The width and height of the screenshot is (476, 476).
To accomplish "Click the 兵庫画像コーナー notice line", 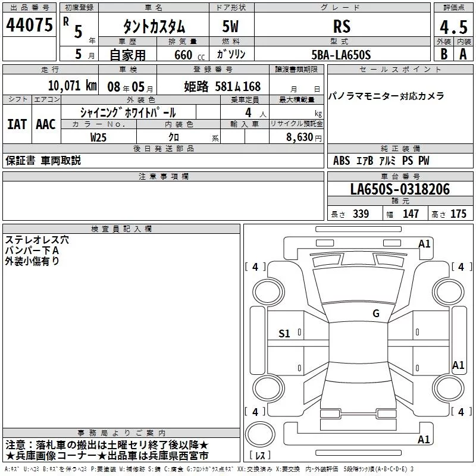I will click(107, 456).
